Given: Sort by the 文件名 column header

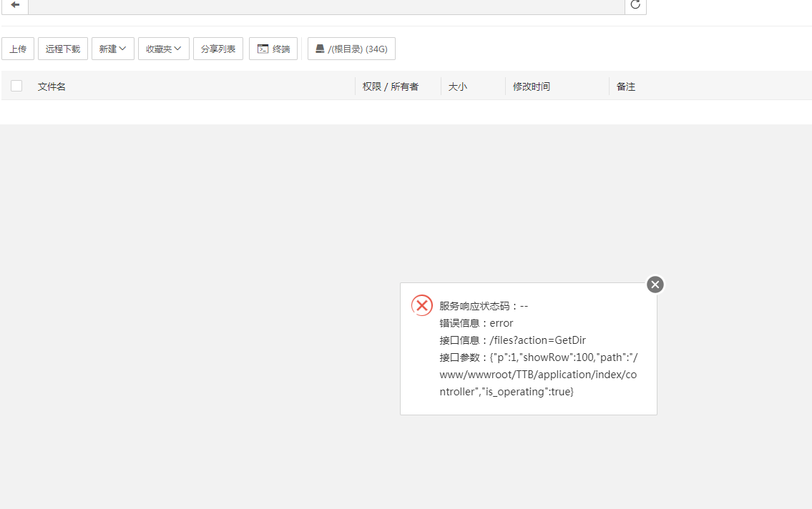Looking at the screenshot, I should coord(52,87).
